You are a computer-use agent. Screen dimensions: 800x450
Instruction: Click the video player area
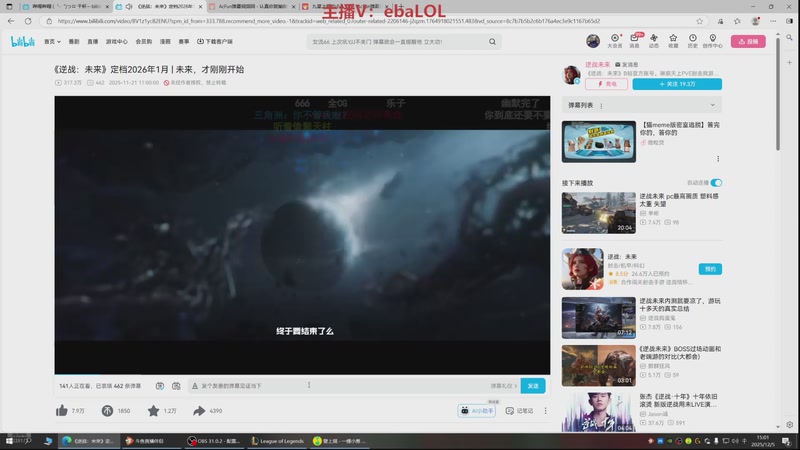(302, 235)
